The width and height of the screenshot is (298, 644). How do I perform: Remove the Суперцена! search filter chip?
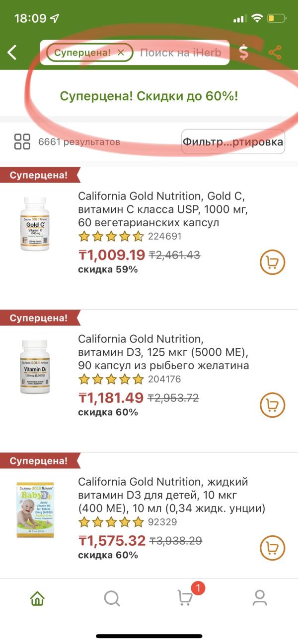(121, 52)
